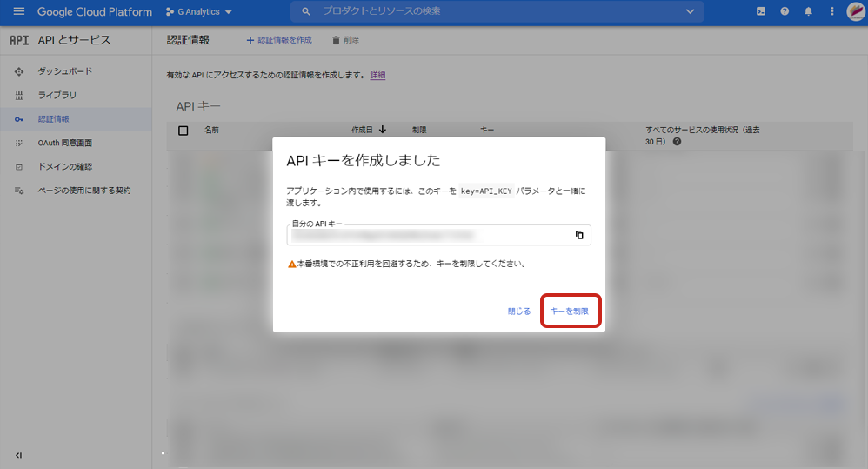Sort by 作成日 column arrow
Image resolution: width=868 pixels, height=469 pixels.
click(x=382, y=130)
